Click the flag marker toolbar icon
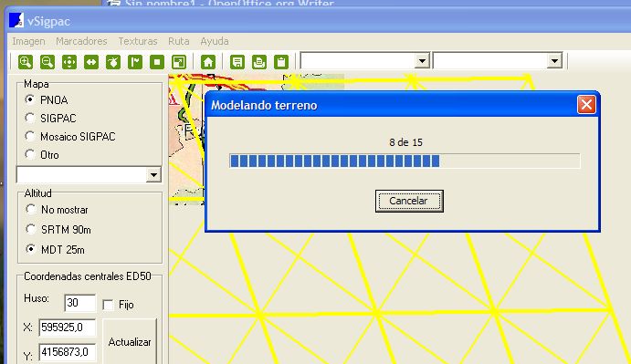631x364 pixels. click(x=135, y=62)
